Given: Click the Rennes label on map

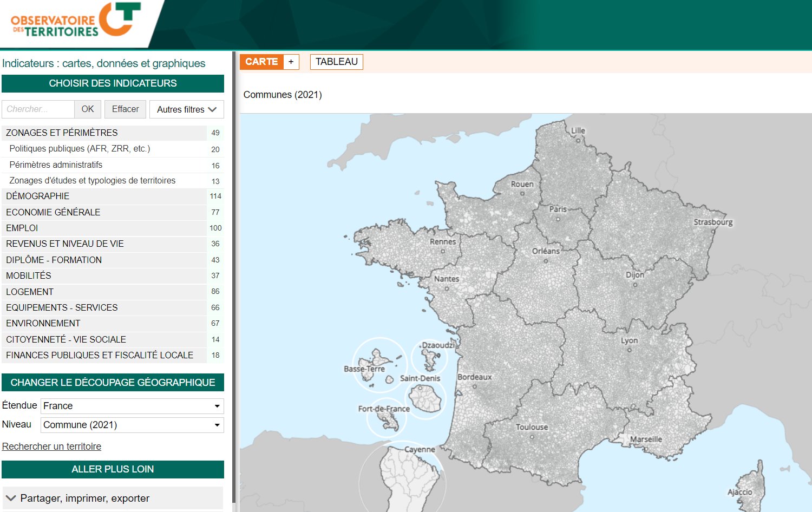Looking at the screenshot, I should (x=443, y=241).
